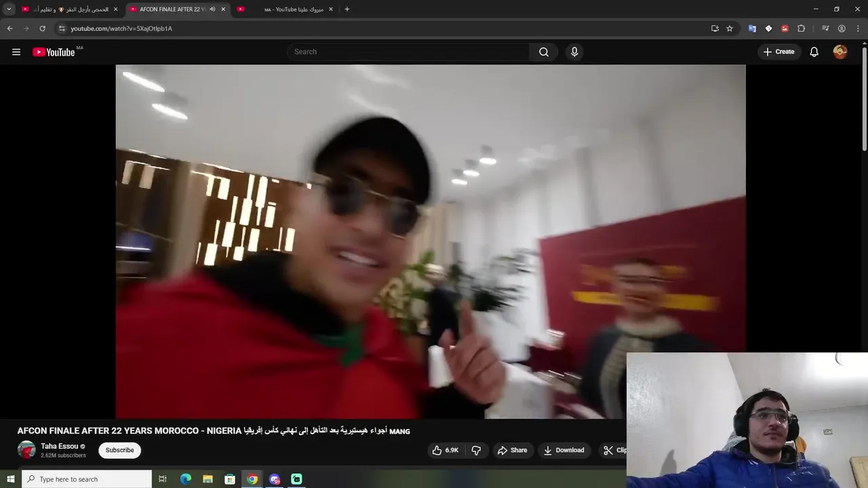This screenshot has width=868, height=488.
Task: Click on the video player frame
Action: (x=431, y=241)
